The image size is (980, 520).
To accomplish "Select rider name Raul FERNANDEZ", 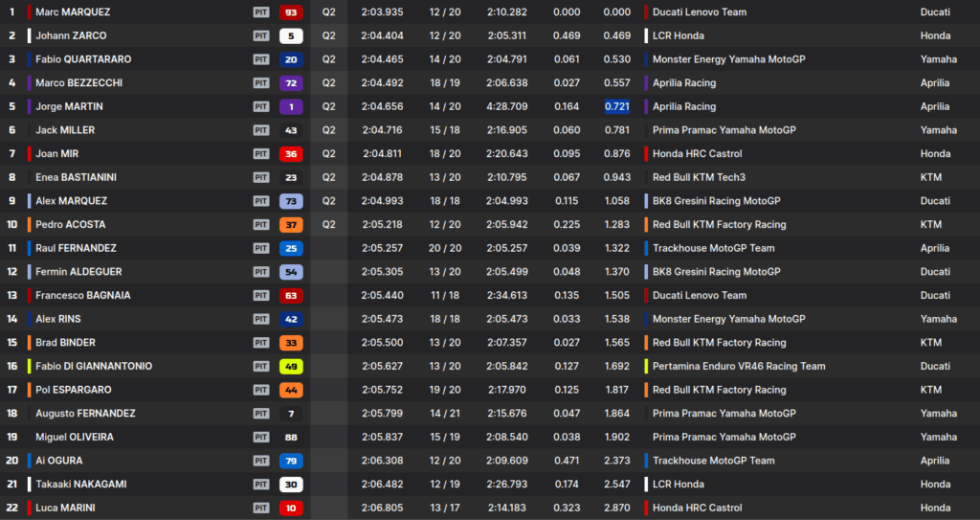I will coord(76,248).
